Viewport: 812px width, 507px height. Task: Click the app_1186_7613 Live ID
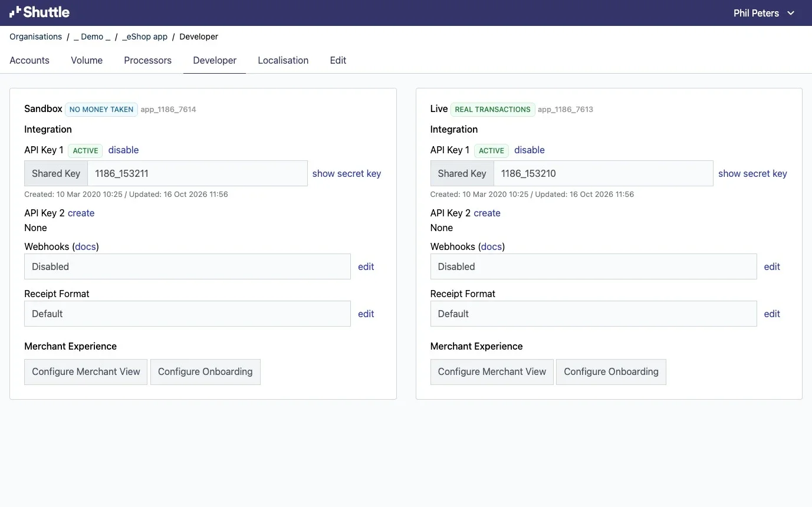pos(566,109)
